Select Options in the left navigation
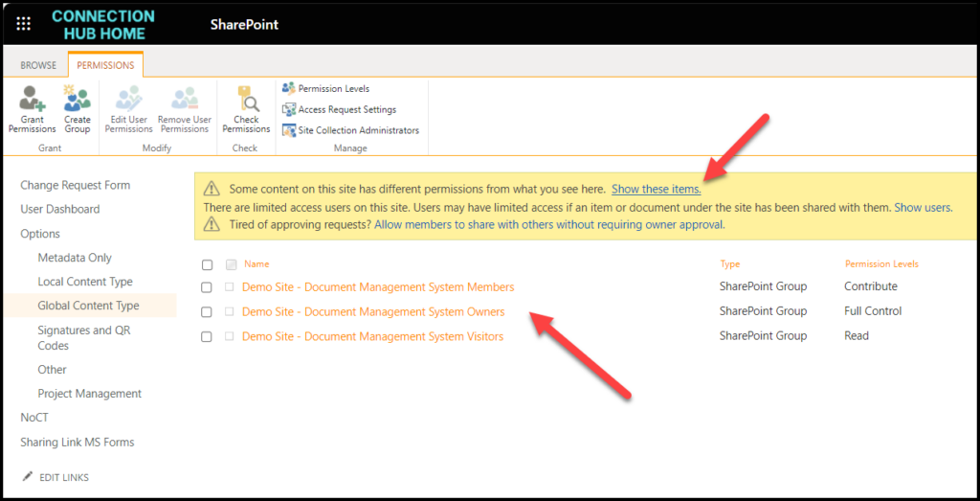 40,234
